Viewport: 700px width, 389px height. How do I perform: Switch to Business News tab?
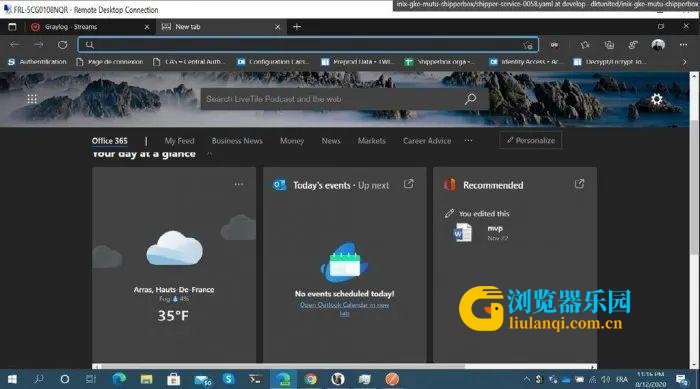click(237, 141)
